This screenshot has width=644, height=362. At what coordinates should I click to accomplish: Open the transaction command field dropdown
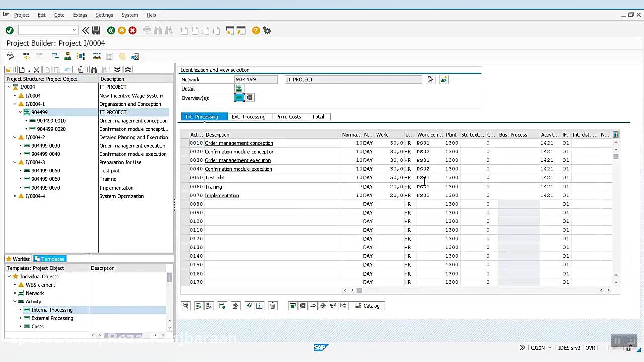click(x=74, y=30)
